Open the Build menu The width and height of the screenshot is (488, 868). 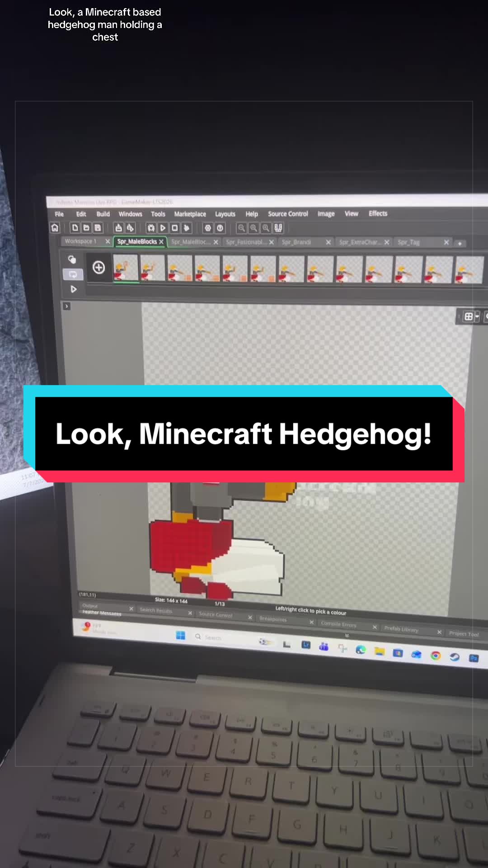click(x=103, y=214)
